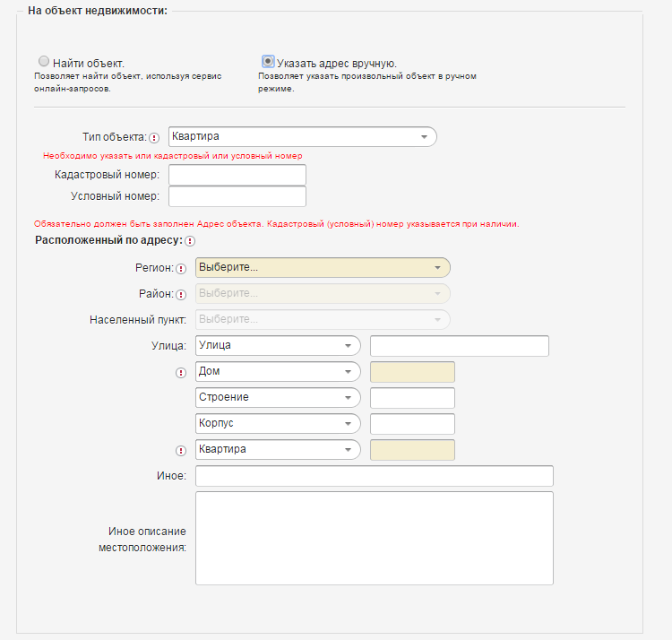Open the Улица type dropdown

coord(278,345)
